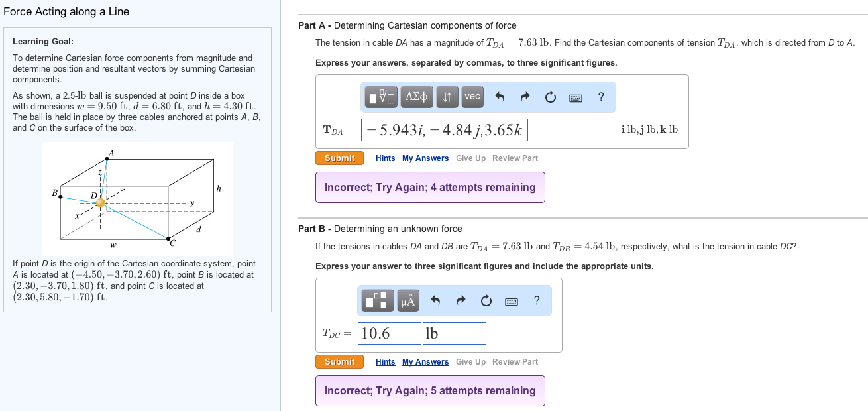View My Answers for Part B
Screen dimensions: 868x411
(x=425, y=362)
